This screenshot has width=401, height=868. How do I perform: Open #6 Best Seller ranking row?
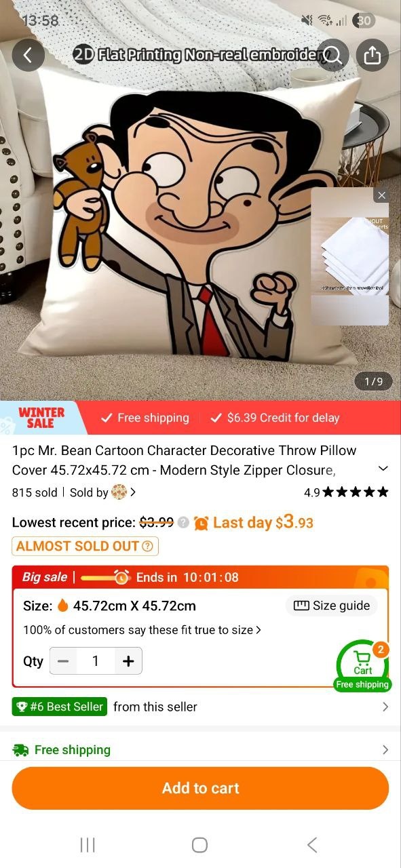pos(200,707)
